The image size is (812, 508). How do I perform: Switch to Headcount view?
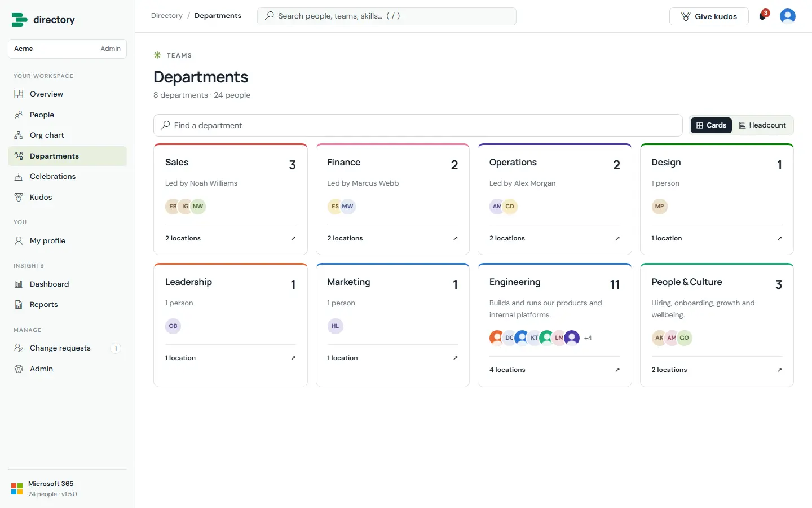(762, 125)
